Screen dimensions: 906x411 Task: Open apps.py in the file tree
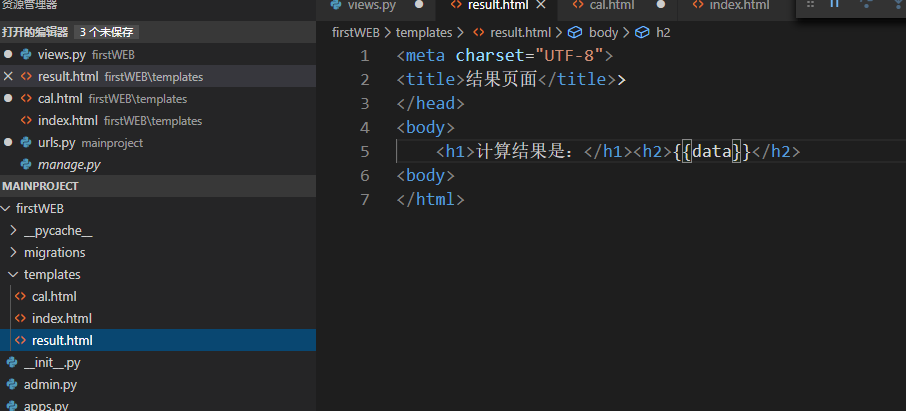tap(158, 403)
